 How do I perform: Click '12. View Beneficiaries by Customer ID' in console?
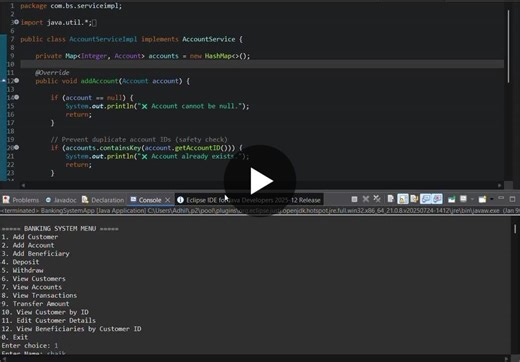(x=71, y=328)
